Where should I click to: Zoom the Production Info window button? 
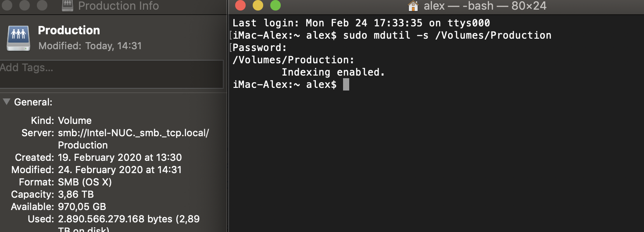click(x=42, y=5)
